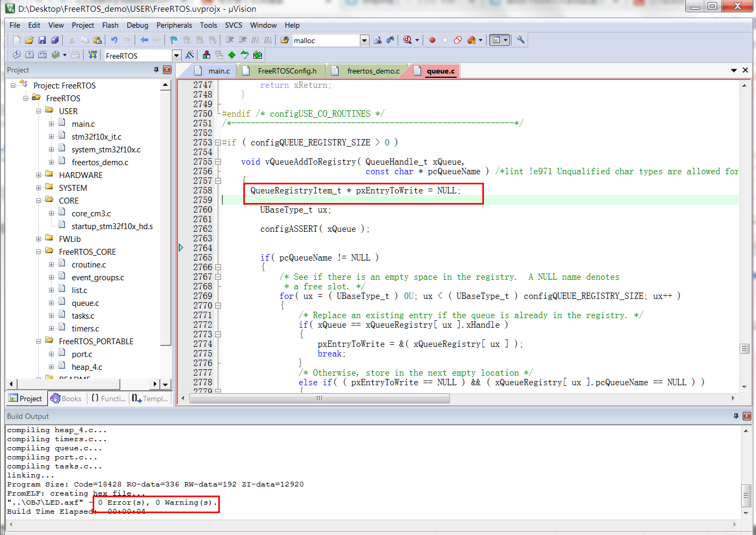Switch to the freertos_demo.c tab
Image resolution: width=756 pixels, height=535 pixels.
[367, 71]
